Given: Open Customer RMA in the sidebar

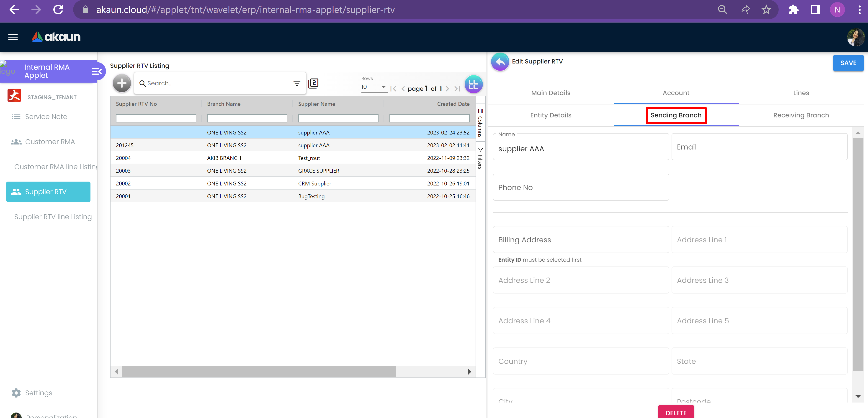Looking at the screenshot, I should point(50,142).
